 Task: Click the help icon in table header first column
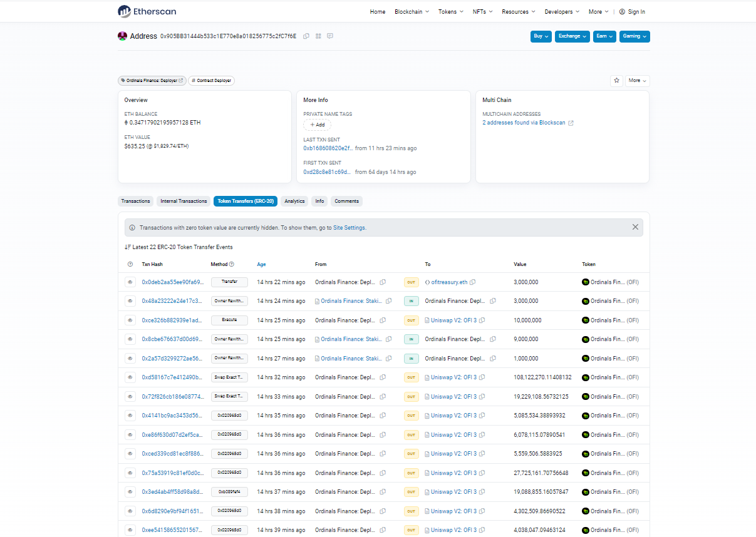click(130, 265)
